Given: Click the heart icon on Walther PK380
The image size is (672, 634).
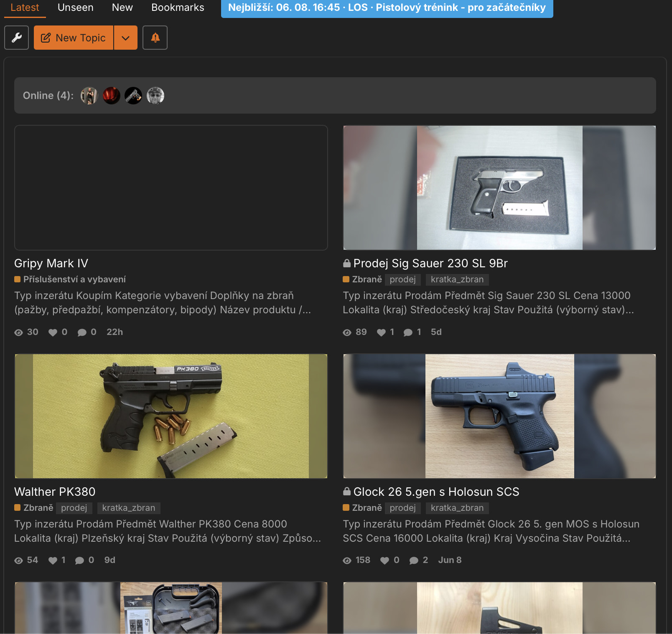Looking at the screenshot, I should (53, 560).
